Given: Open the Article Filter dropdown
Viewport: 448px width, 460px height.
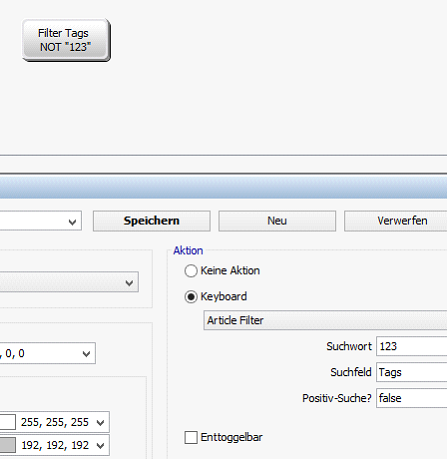Looking at the screenshot, I should [x=326, y=320].
